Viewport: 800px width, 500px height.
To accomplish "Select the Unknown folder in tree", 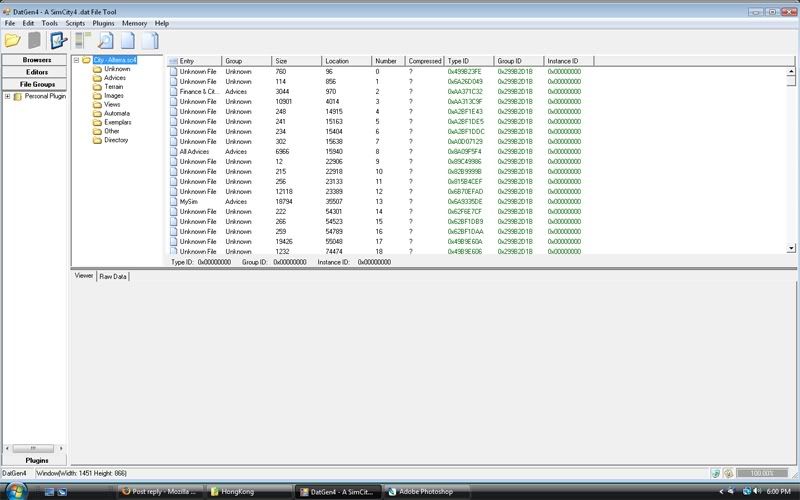I will pyautogui.click(x=117, y=69).
